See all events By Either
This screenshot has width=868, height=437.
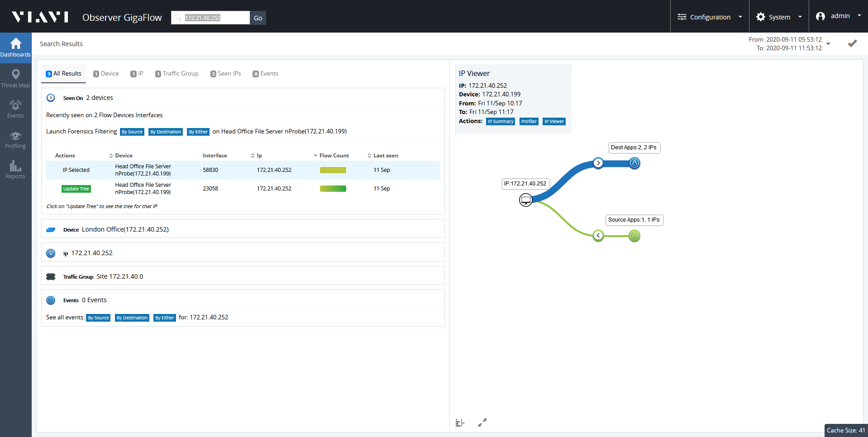164,318
